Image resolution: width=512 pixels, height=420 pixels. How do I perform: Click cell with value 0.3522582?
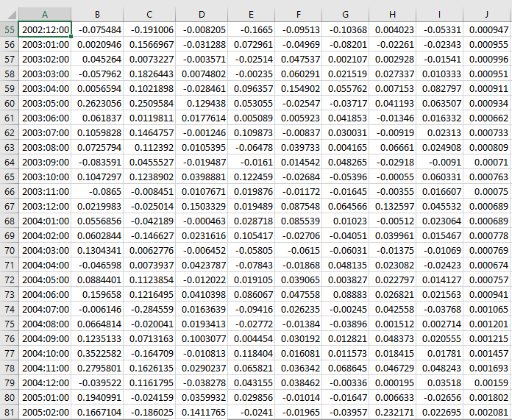coord(97,353)
